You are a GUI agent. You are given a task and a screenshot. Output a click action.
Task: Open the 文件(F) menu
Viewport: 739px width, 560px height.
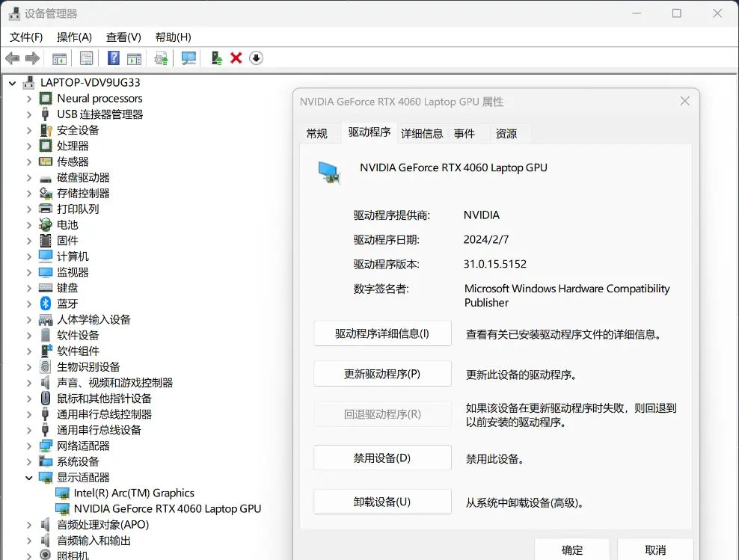pos(26,37)
